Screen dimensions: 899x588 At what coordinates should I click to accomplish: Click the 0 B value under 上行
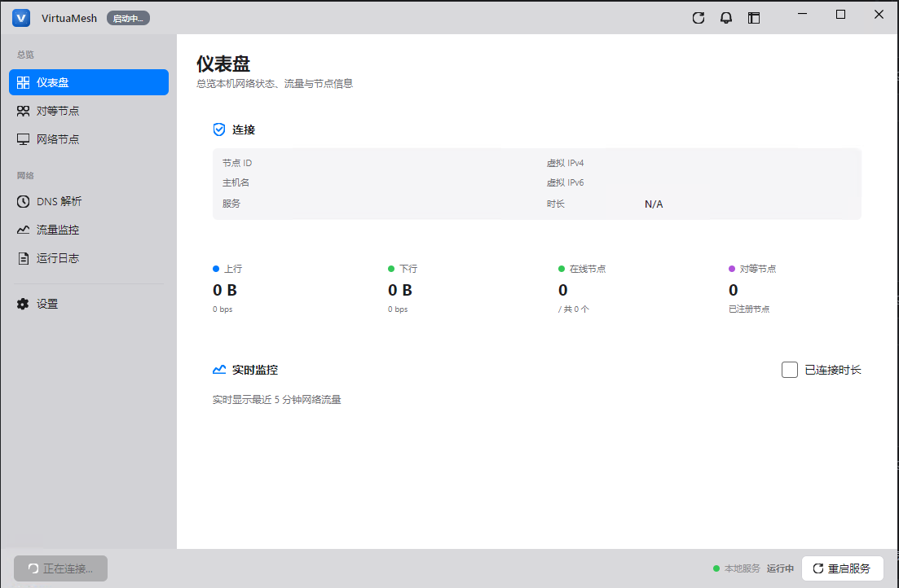(x=225, y=290)
